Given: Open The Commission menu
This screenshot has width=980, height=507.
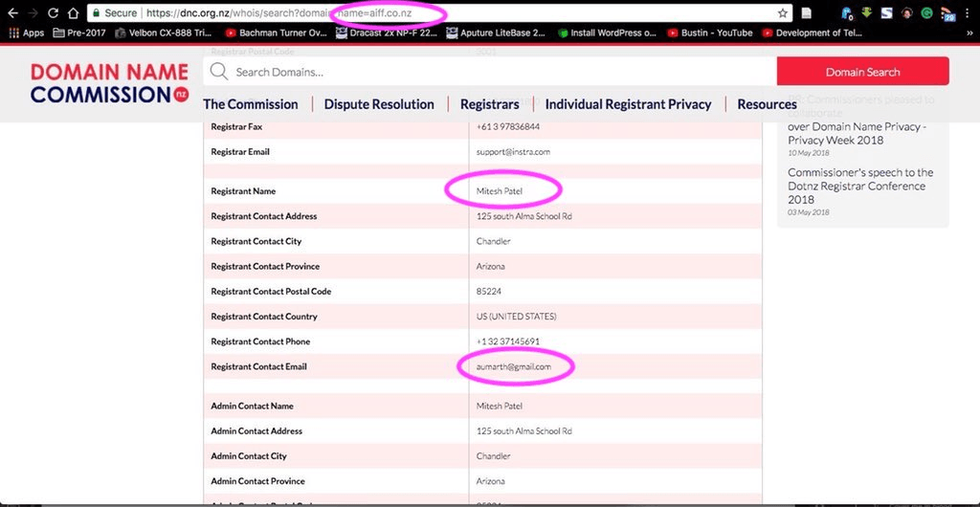Looking at the screenshot, I should [x=250, y=104].
